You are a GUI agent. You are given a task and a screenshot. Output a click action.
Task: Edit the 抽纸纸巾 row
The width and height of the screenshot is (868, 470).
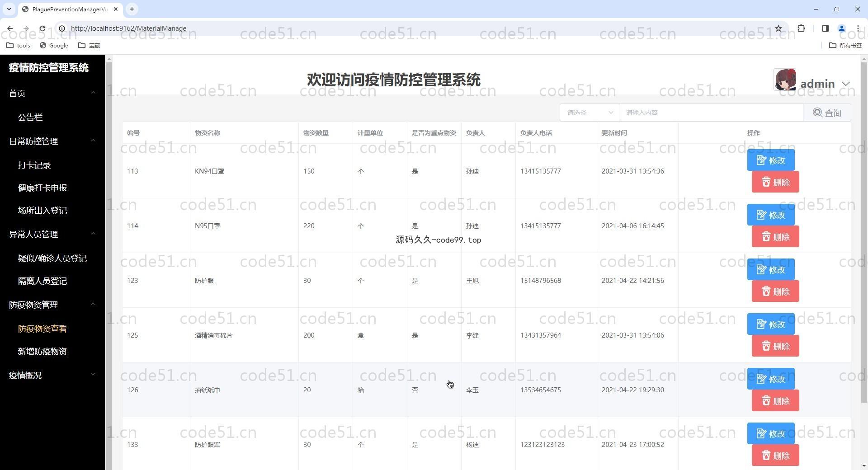tap(771, 379)
